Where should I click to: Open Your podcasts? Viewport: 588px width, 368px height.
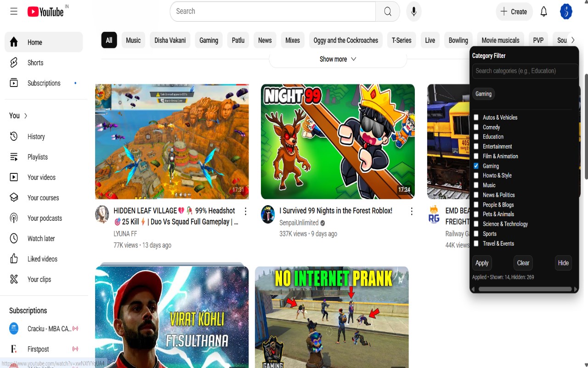[44, 218]
